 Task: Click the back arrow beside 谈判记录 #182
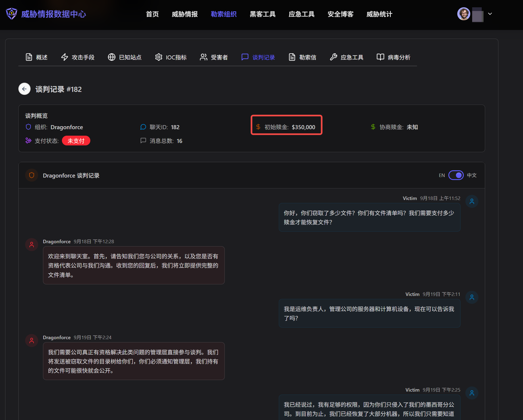click(24, 89)
